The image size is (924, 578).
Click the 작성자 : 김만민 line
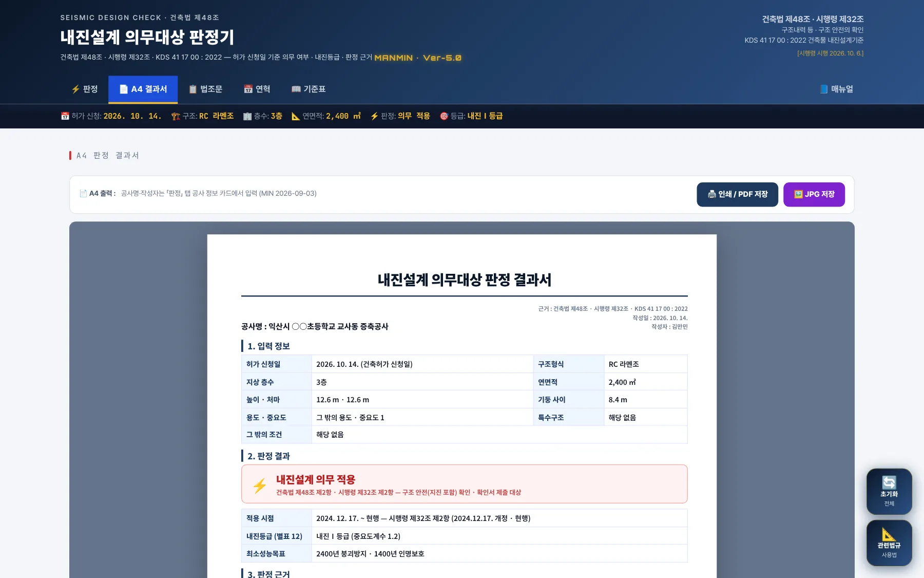[669, 327]
